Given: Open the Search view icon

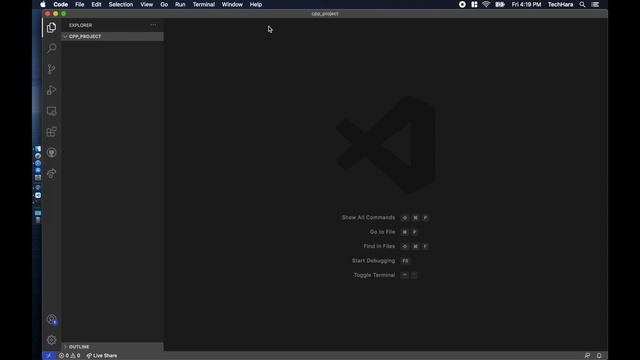Looking at the screenshot, I should [51, 48].
